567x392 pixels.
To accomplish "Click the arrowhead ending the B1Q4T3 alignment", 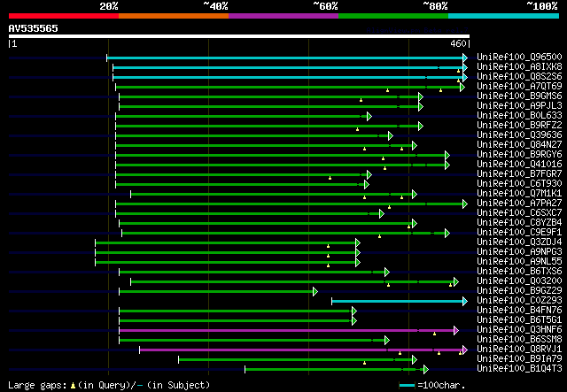I will click(426, 370).
